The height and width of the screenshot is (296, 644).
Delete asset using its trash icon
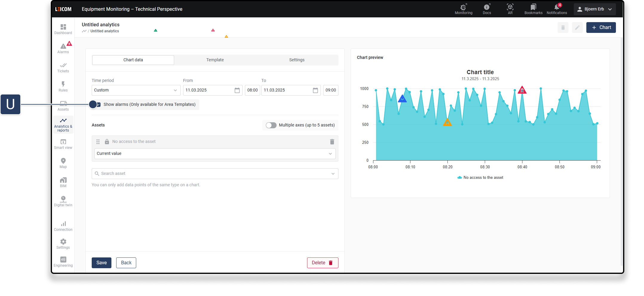(x=332, y=142)
